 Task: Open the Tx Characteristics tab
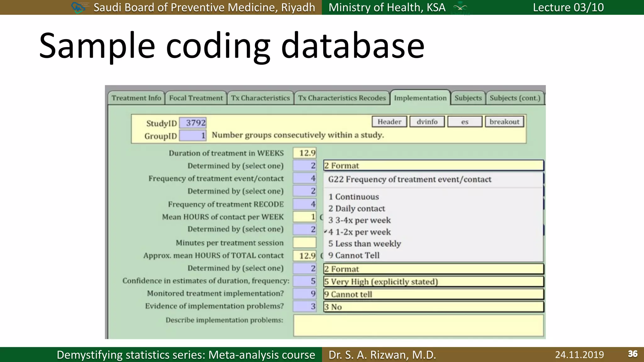click(260, 98)
